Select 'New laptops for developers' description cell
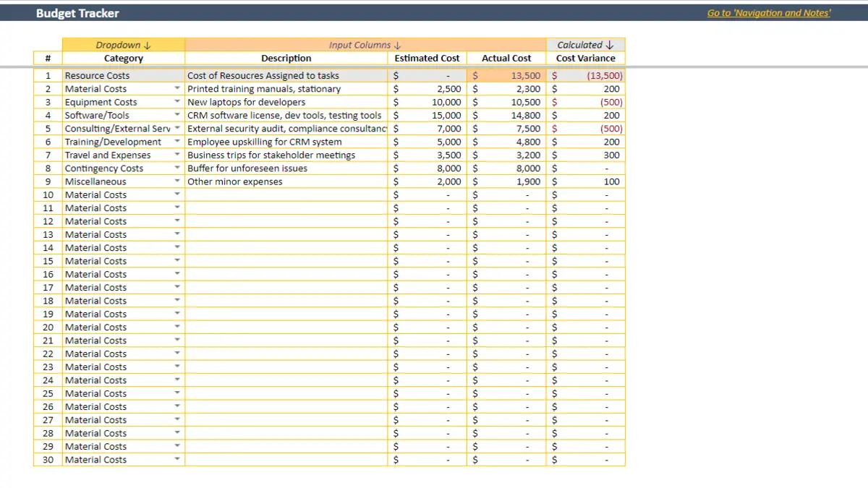The image size is (868, 488). pyautogui.click(x=286, y=102)
